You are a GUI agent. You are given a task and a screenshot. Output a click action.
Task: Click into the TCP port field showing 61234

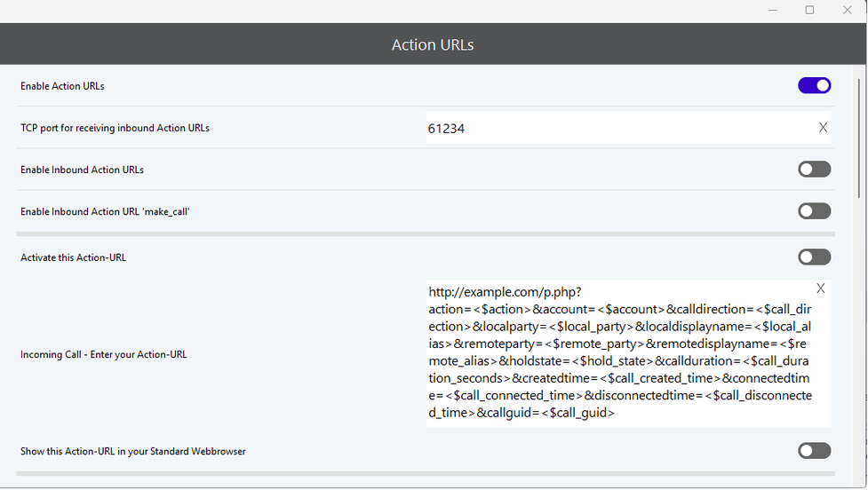point(620,128)
